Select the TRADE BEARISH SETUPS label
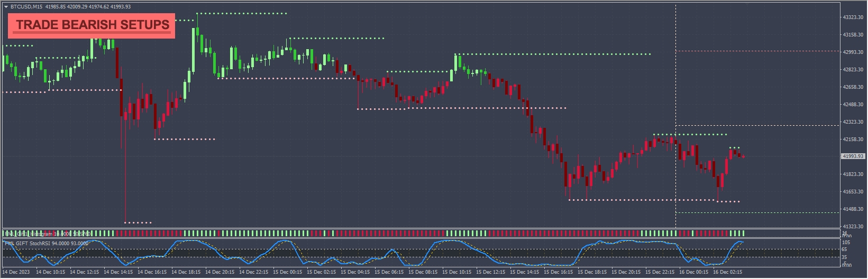The width and height of the screenshot is (868, 279). pyautogui.click(x=93, y=25)
